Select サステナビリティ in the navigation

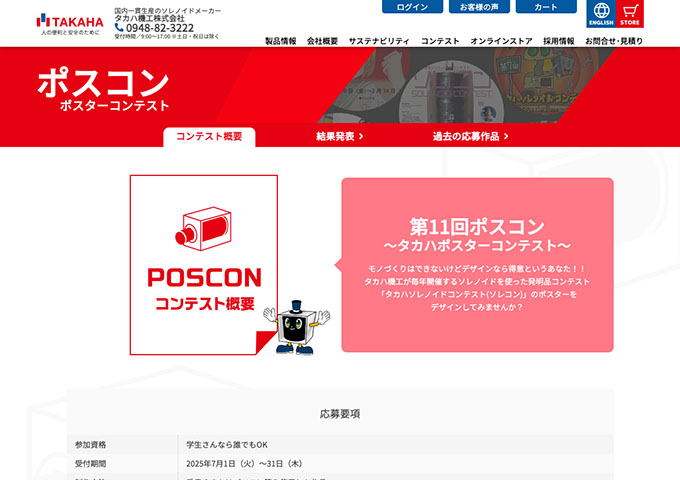pyautogui.click(x=379, y=41)
